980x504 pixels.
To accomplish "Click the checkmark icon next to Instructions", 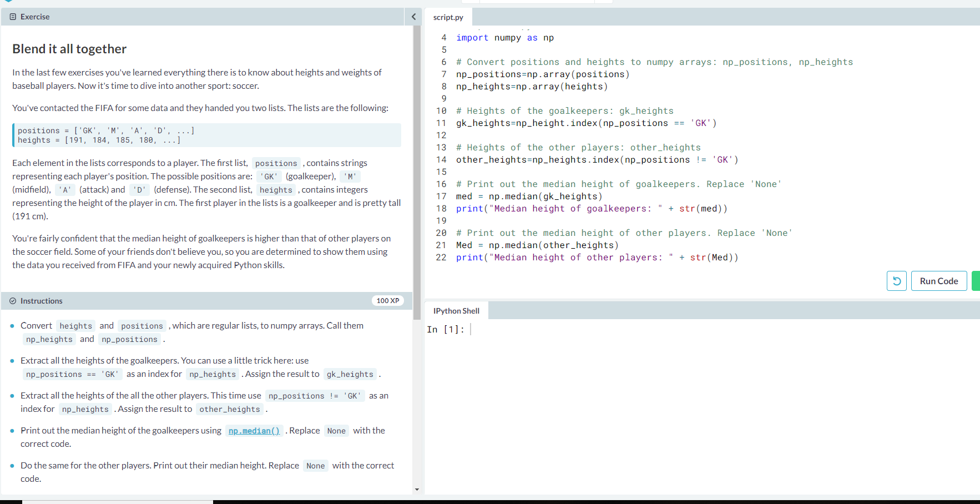I will tap(12, 300).
